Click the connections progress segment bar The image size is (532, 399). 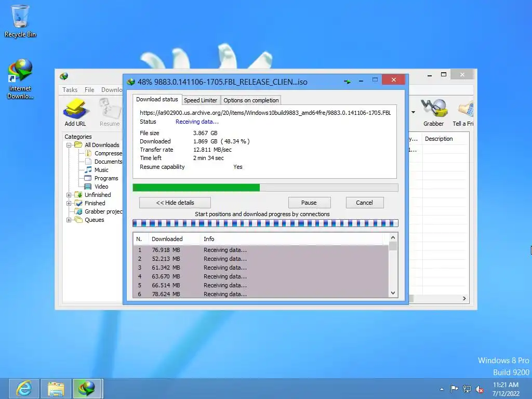pyautogui.click(x=265, y=223)
